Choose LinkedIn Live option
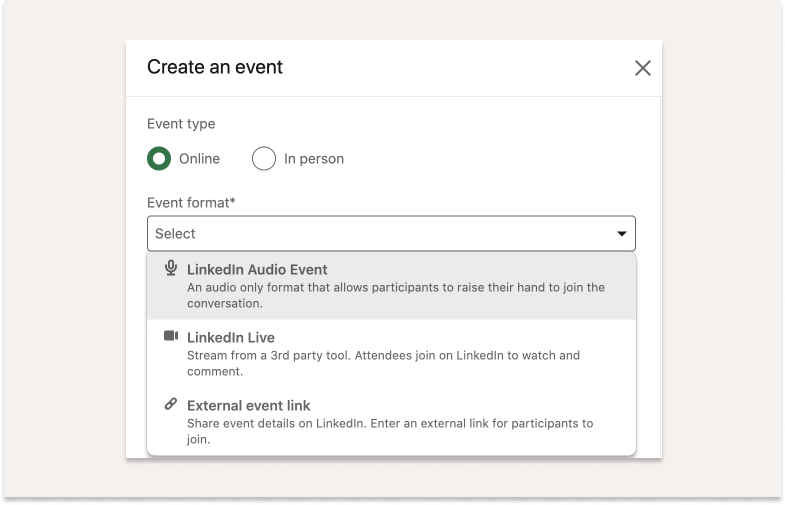 [x=391, y=354]
